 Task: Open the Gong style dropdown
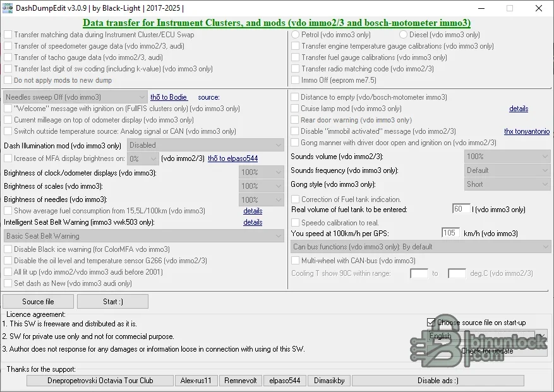[x=507, y=184]
